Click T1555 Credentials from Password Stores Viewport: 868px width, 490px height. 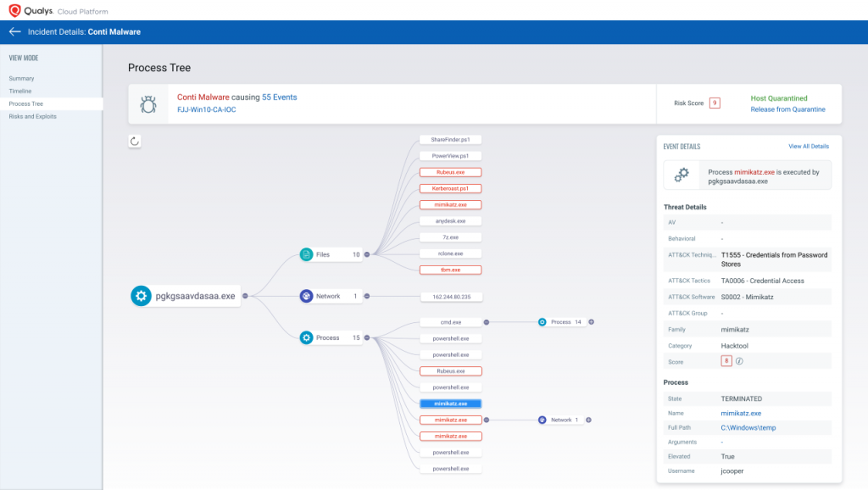point(774,259)
